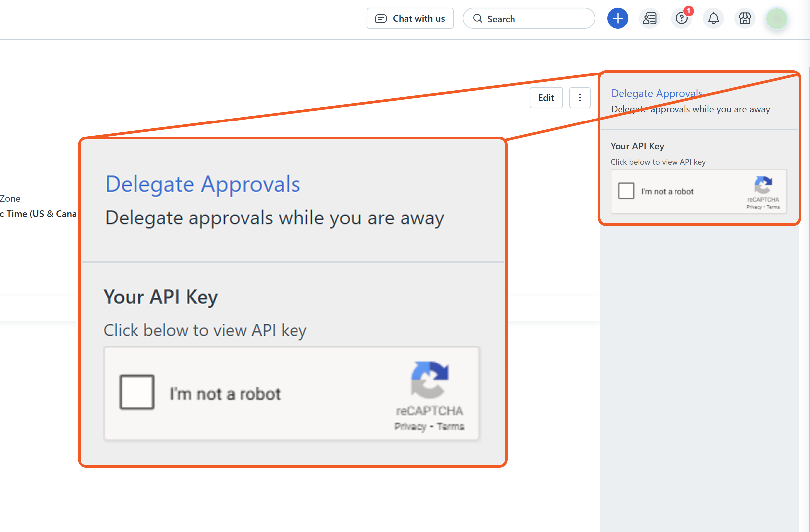Open the contacts list icon in header

[649, 18]
